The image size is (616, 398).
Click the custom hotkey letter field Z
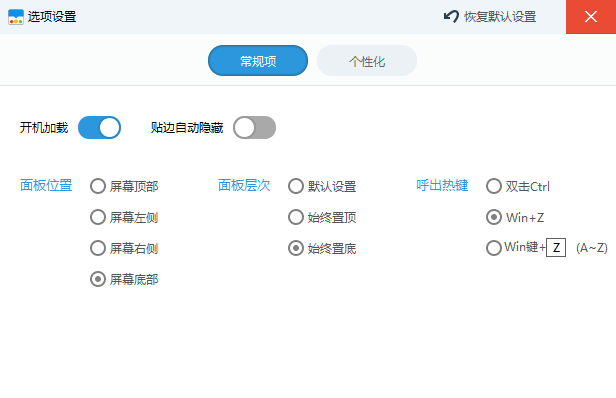coord(556,248)
